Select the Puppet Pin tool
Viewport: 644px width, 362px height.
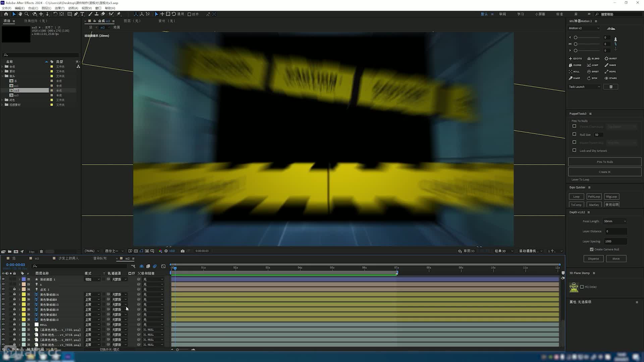click(119, 14)
